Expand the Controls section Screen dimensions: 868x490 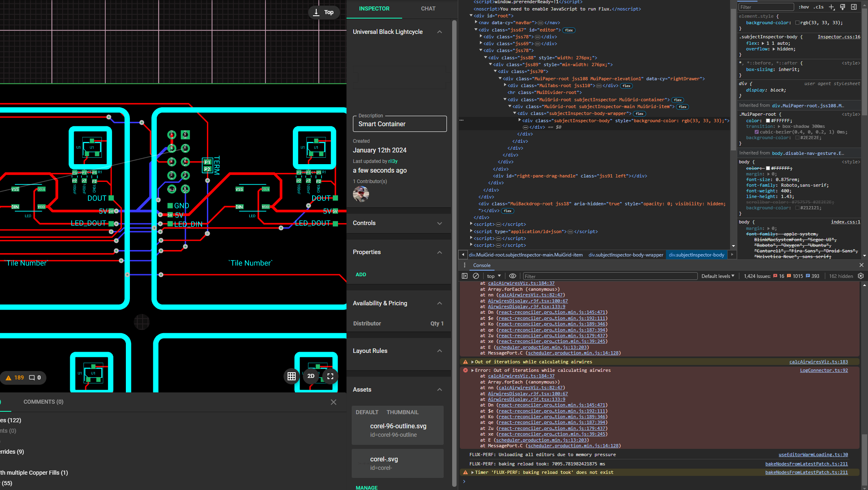pos(440,223)
